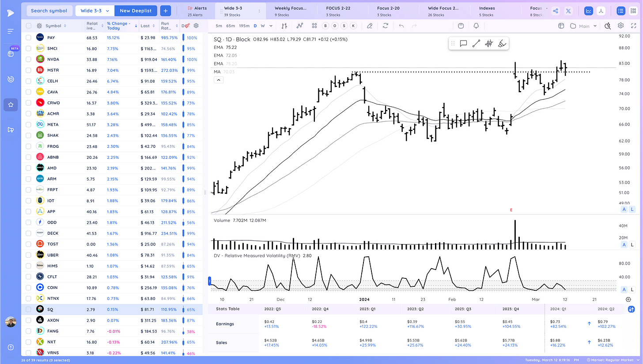The height and width of the screenshot is (364, 643).
Task: Toggle the B marker button
Action: pos(325,26)
